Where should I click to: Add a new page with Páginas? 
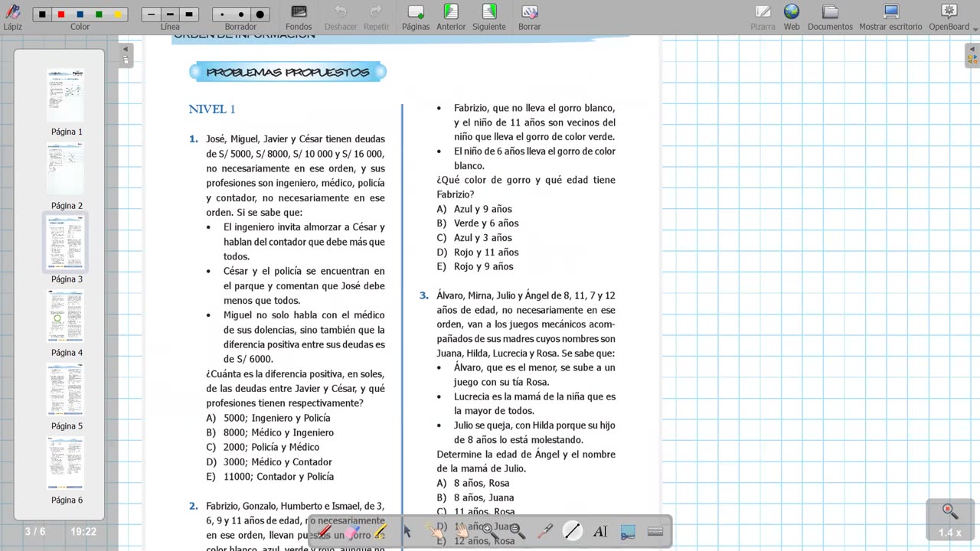click(x=416, y=16)
